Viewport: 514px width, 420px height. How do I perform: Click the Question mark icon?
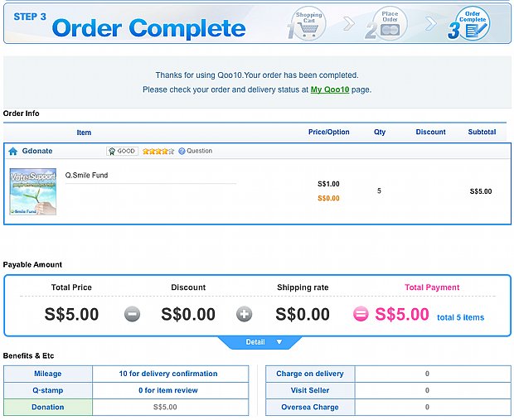coord(182,151)
